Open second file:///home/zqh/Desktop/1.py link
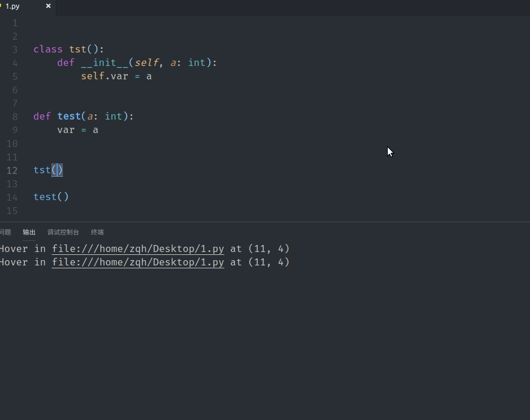 point(138,262)
